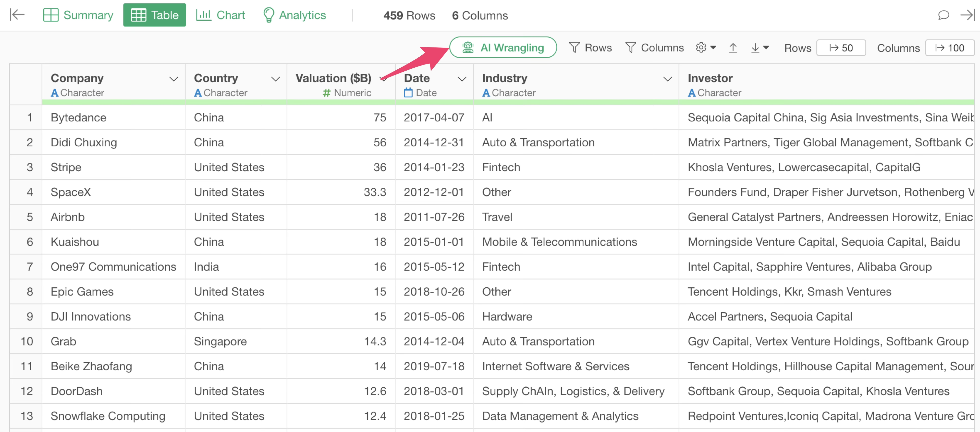Switch to the Table view tab
The width and height of the screenshot is (980, 432).
click(x=154, y=15)
